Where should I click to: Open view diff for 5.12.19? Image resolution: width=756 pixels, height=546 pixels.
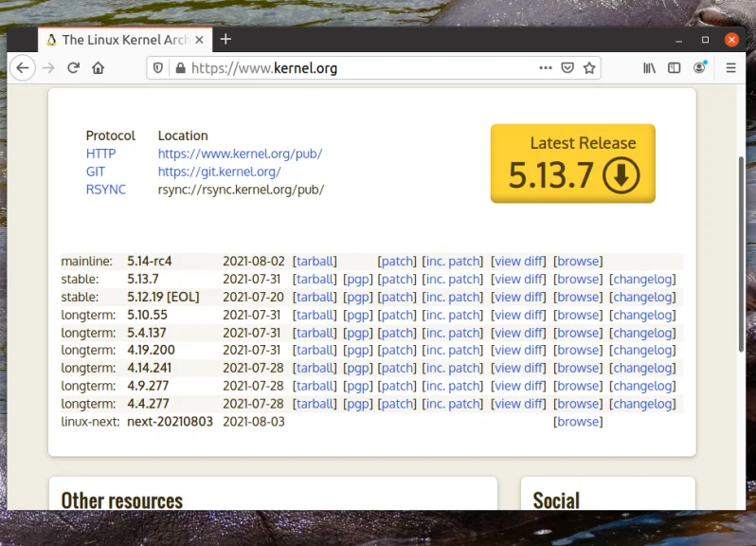519,297
